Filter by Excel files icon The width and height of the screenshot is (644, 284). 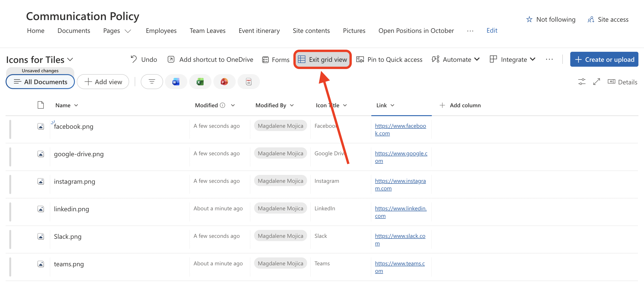pos(200,82)
